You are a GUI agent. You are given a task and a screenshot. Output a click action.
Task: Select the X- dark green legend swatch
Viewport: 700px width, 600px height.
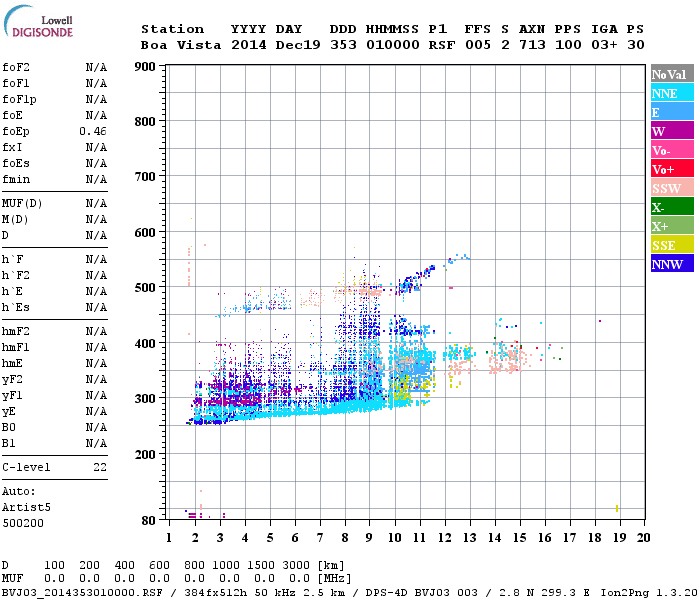click(672, 207)
